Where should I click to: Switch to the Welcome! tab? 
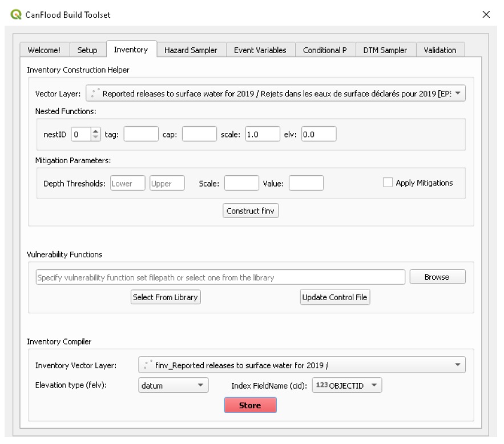(x=45, y=50)
